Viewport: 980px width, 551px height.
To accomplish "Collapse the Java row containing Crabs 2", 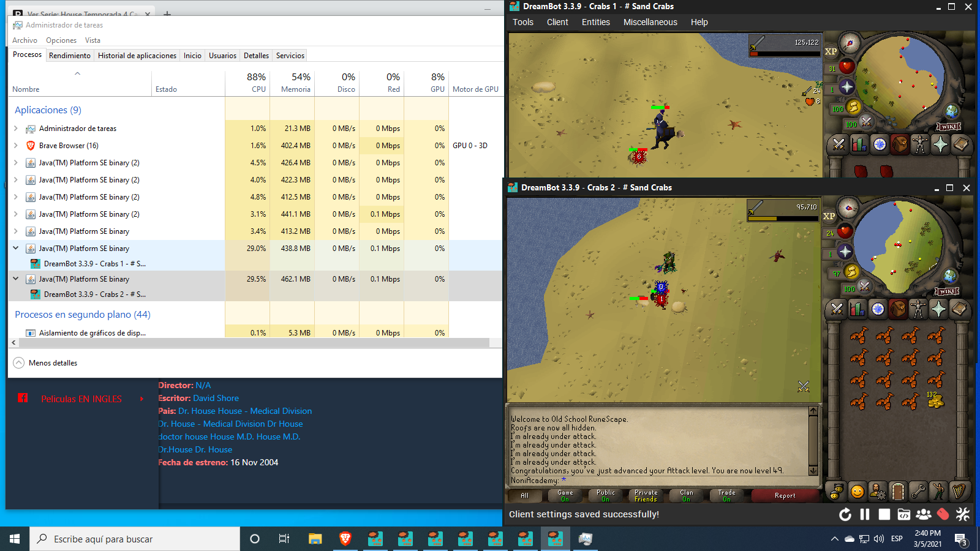I will [16, 279].
